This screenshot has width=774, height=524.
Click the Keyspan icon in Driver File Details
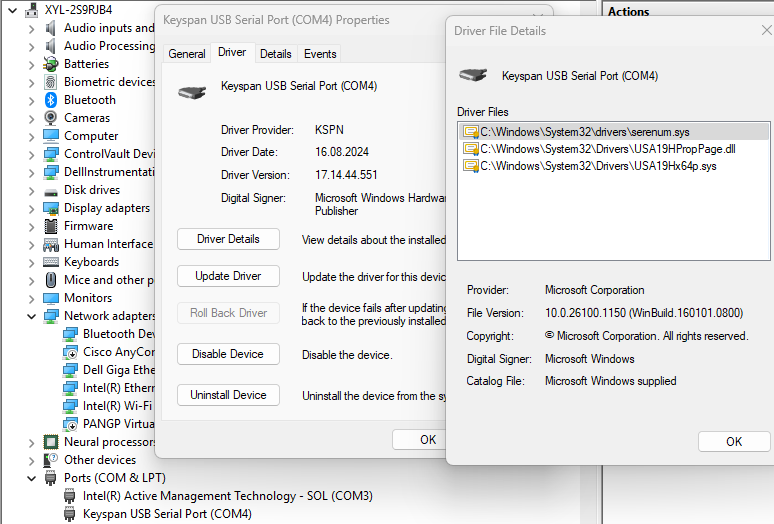[473, 75]
